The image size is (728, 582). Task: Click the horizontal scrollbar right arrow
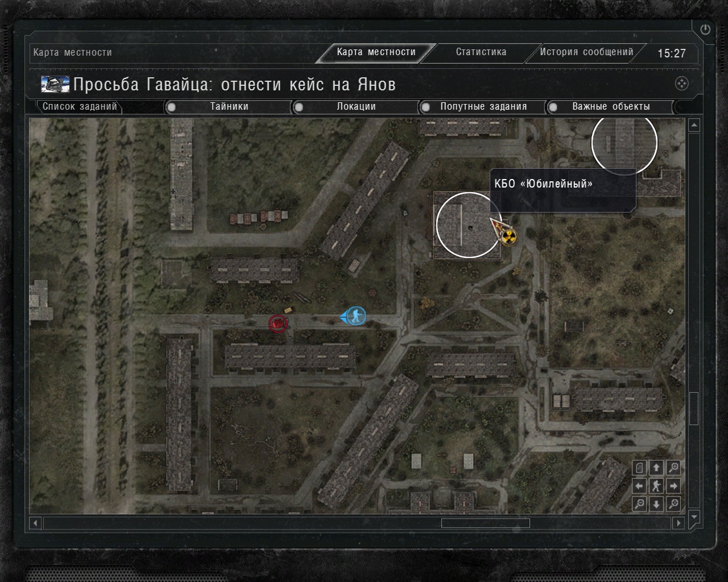tap(679, 523)
